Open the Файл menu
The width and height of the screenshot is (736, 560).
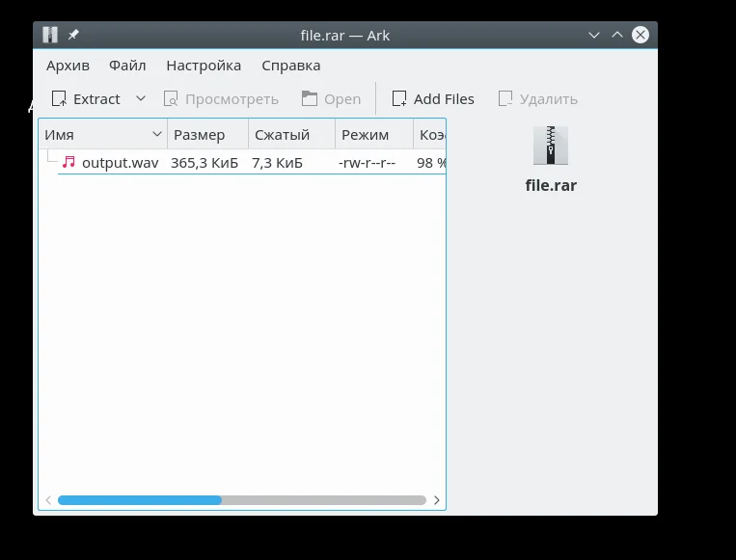(127, 66)
